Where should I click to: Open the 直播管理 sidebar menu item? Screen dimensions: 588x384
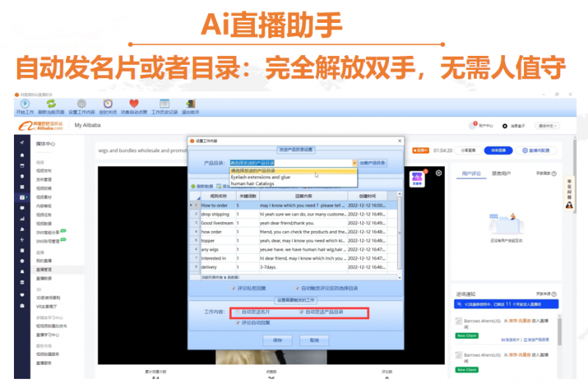(x=44, y=269)
